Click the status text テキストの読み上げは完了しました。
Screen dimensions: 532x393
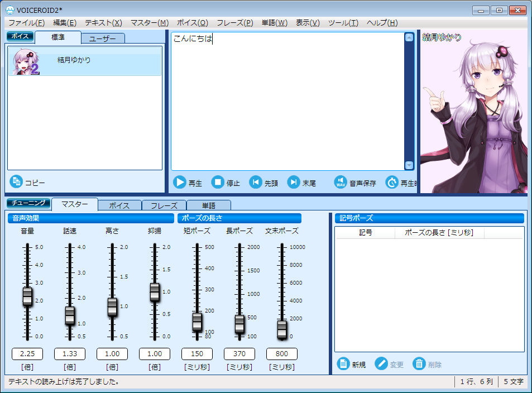64,382
